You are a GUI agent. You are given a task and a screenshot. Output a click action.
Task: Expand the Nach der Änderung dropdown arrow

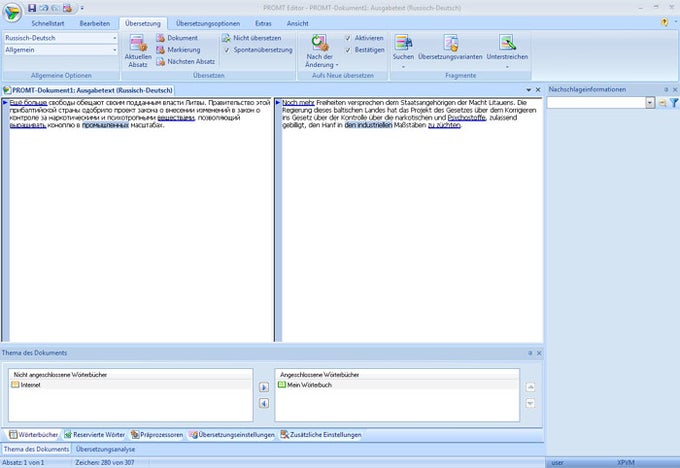(x=337, y=65)
